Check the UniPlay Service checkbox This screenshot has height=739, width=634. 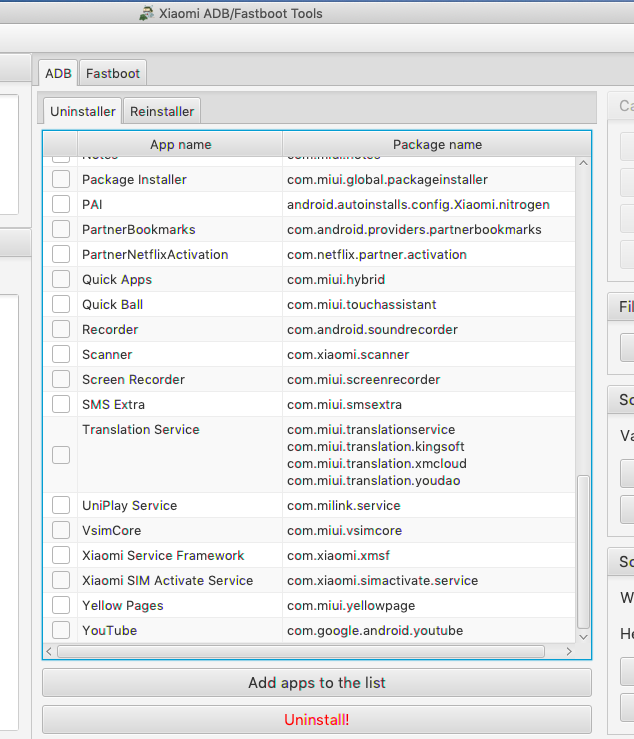pyautogui.click(x=61, y=506)
